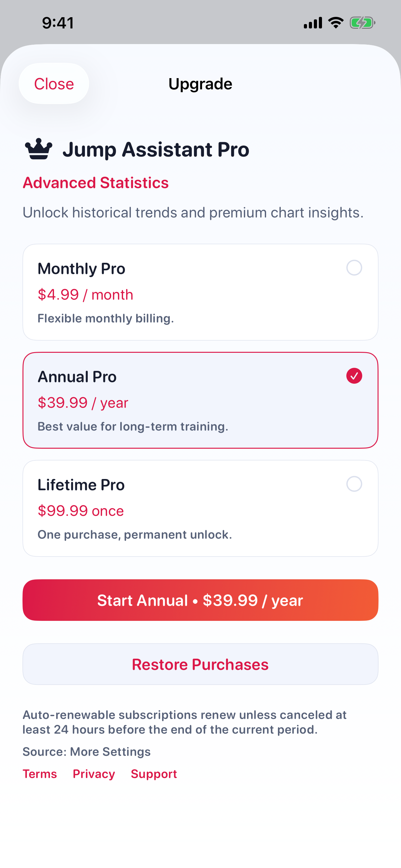Choose the Monthly Pro plan card

tap(200, 292)
